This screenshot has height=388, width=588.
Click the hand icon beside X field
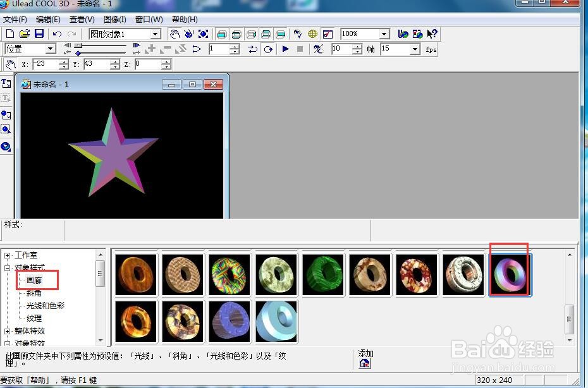coord(11,64)
